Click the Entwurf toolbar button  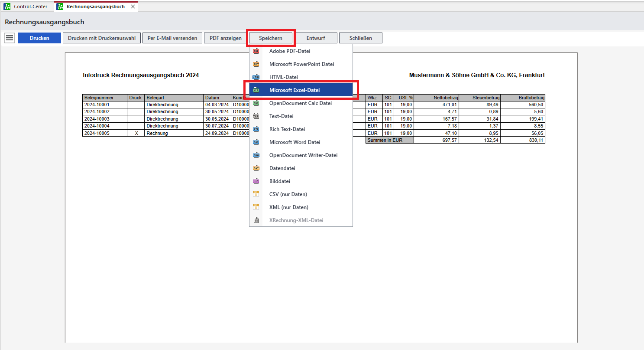pyautogui.click(x=316, y=38)
